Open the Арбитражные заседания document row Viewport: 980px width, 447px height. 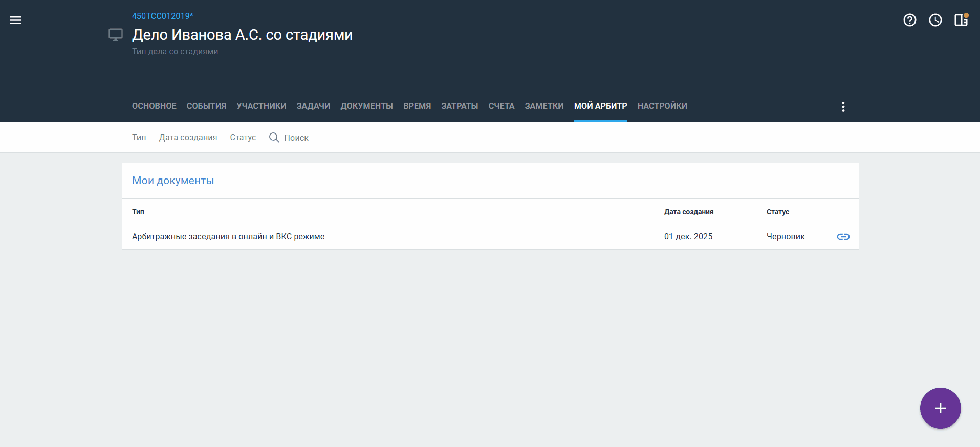[228, 237]
